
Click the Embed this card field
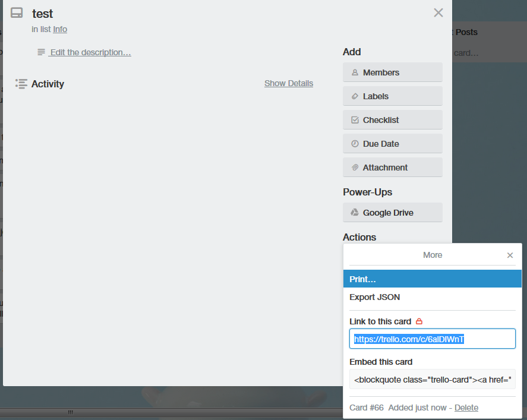(x=432, y=380)
